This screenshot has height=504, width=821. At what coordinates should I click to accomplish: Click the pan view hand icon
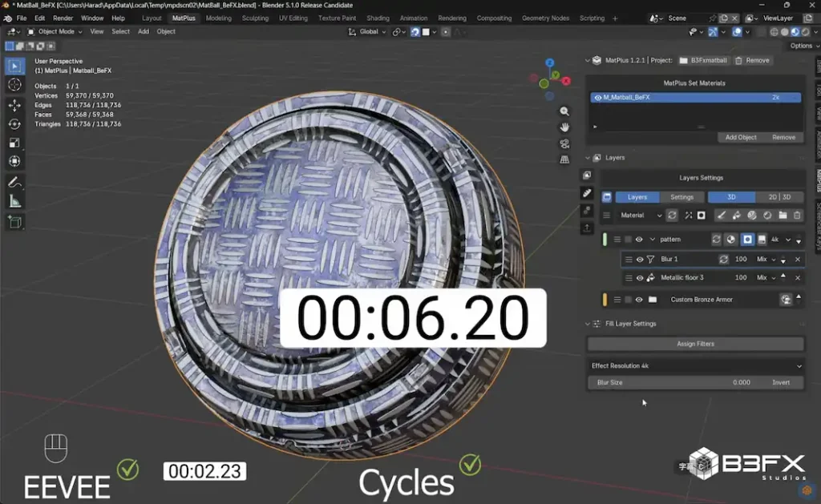(564, 127)
